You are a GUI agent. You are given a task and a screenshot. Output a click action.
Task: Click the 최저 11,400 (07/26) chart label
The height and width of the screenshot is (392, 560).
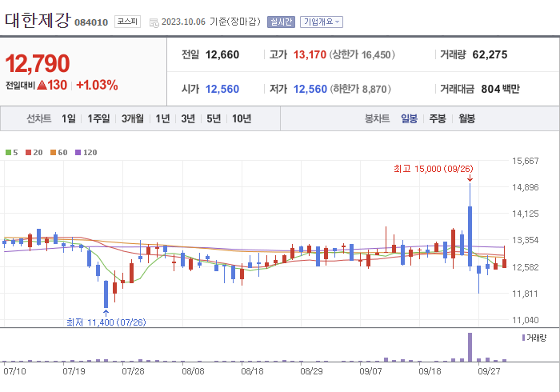(x=106, y=322)
